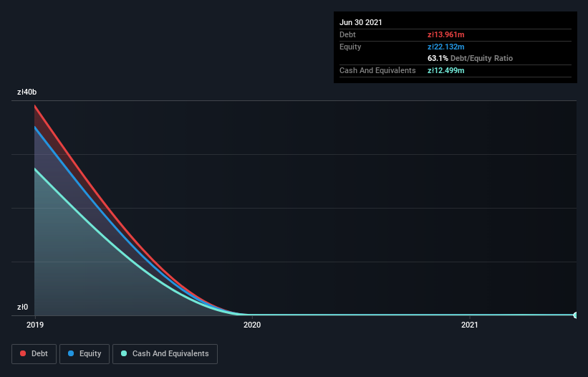The image size is (588, 377).
Task: Click the zł40b y-axis label
Action: coord(27,92)
